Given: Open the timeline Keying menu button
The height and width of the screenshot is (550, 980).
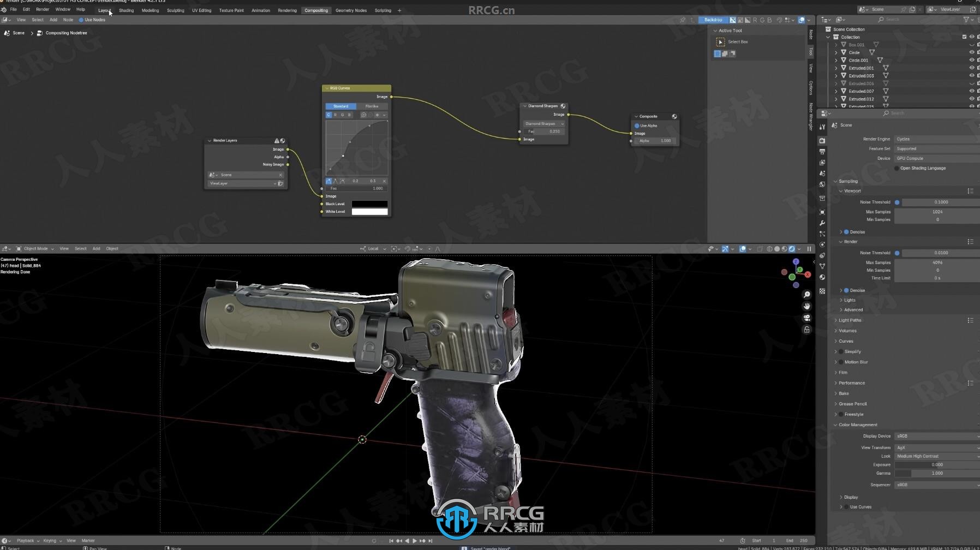Looking at the screenshot, I should tap(52, 541).
